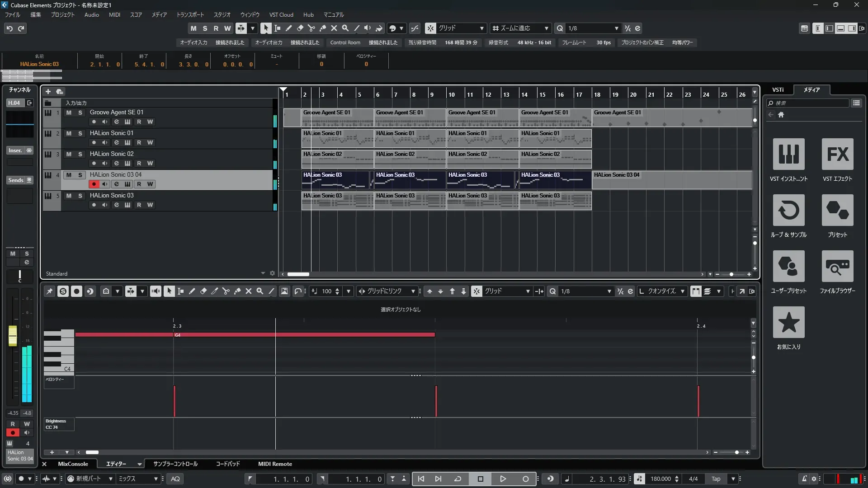Click the HALion Sonic 03 04 event on timeline
Screen dimensions: 868x488
point(672,180)
